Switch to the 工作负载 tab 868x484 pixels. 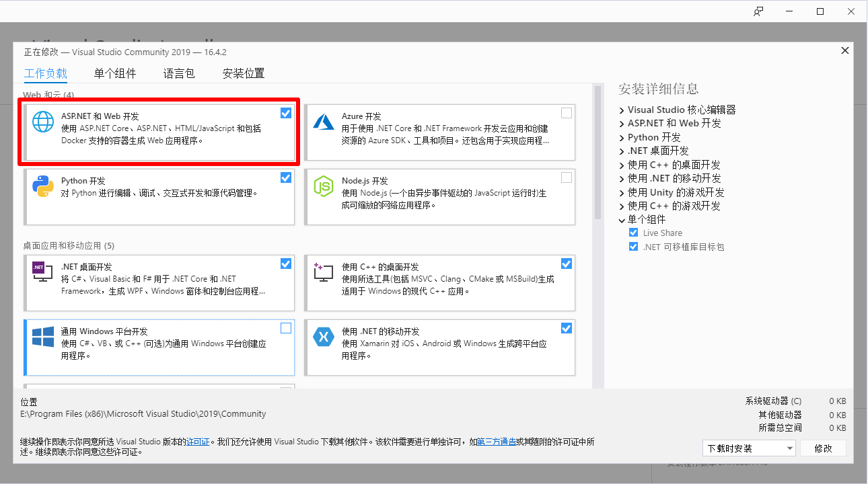(46, 73)
